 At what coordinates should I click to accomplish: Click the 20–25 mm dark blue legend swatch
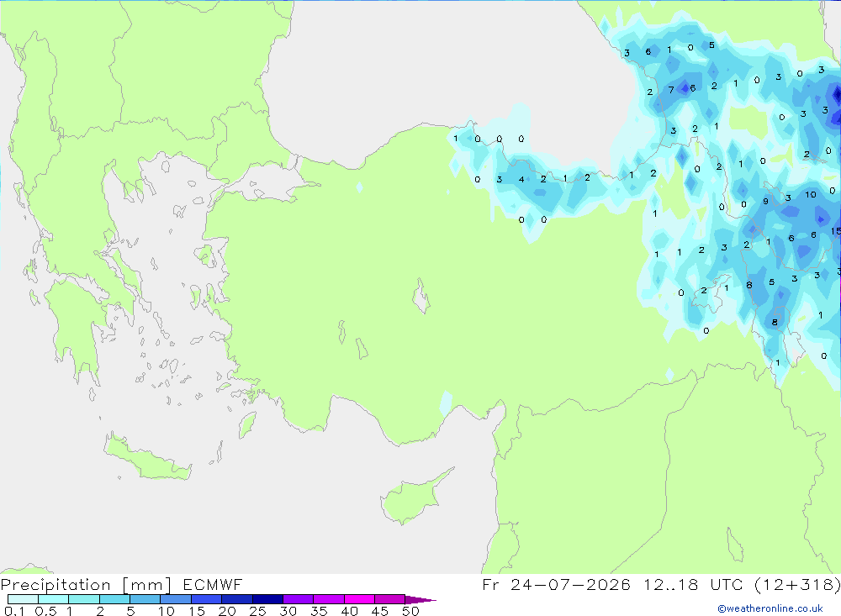pyautogui.click(x=237, y=599)
